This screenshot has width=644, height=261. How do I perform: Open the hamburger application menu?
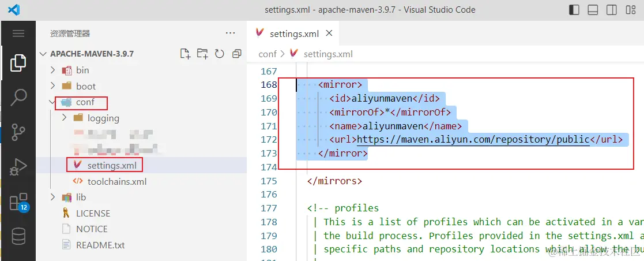(18, 33)
